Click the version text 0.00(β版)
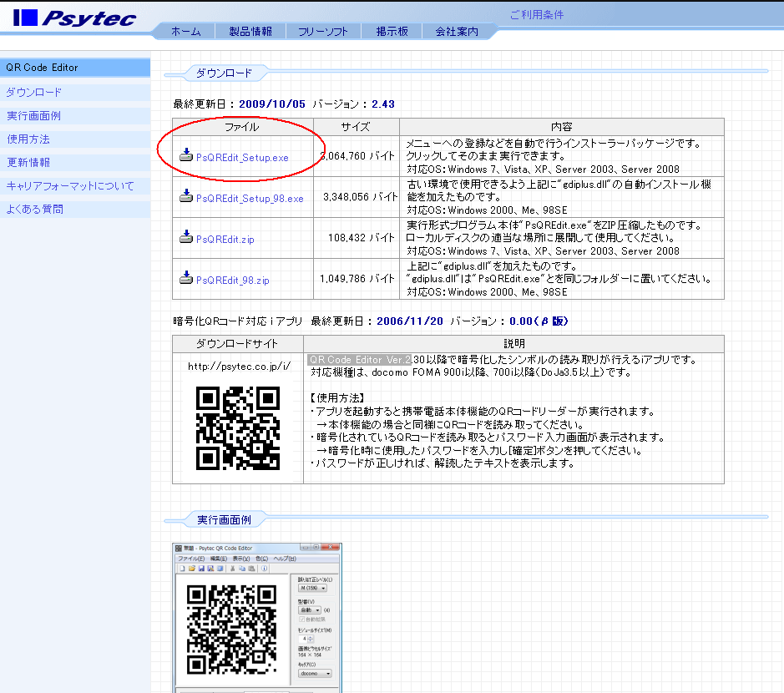The image size is (784, 693). point(539,321)
